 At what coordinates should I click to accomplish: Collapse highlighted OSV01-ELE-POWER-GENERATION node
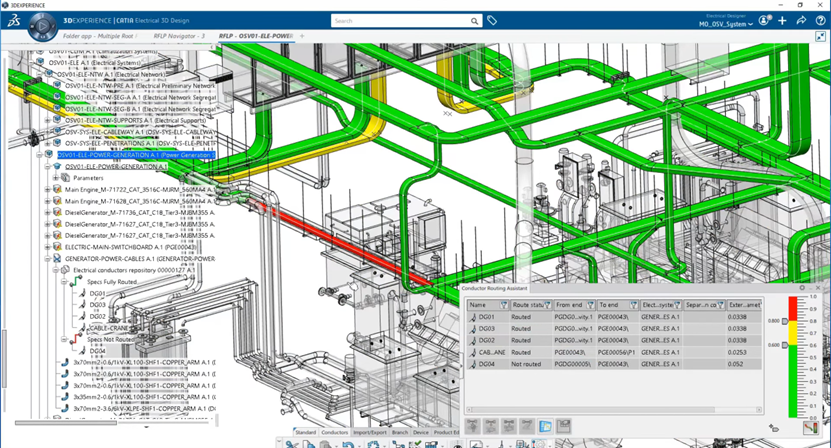click(x=39, y=155)
